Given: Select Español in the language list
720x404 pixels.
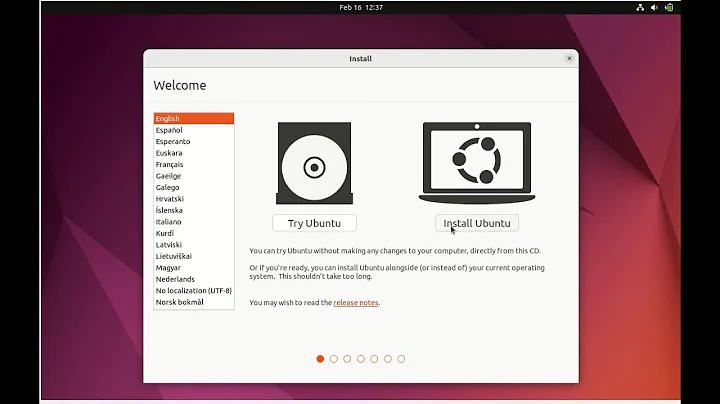Looking at the screenshot, I should point(194,130).
